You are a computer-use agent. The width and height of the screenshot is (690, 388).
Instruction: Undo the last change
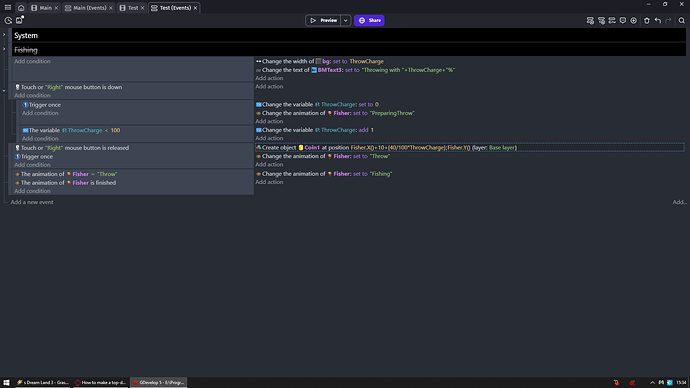(657, 21)
